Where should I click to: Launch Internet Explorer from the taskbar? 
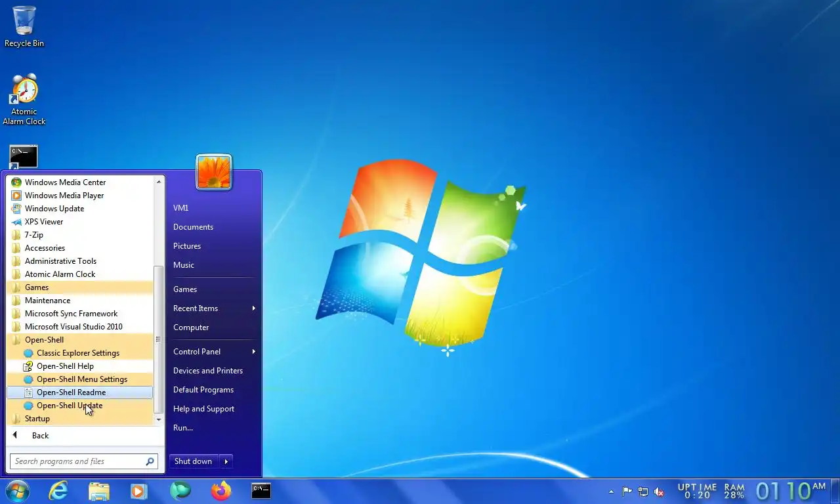(x=58, y=491)
